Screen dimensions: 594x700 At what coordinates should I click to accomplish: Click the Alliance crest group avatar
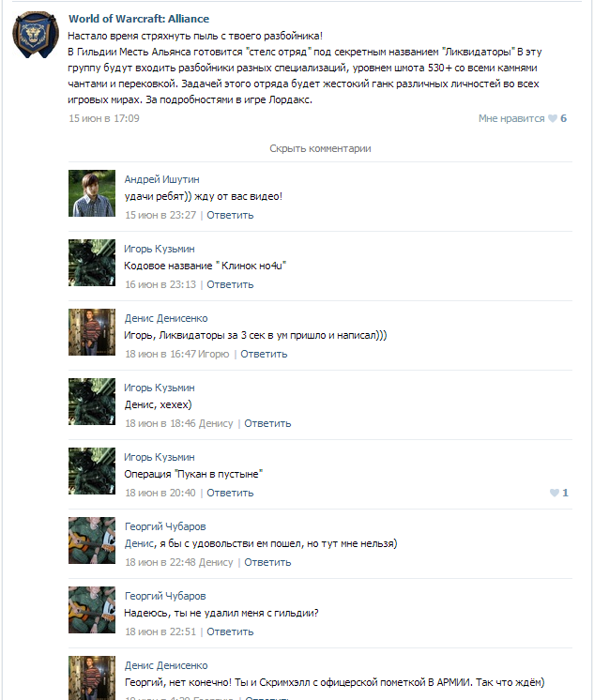click(36, 35)
